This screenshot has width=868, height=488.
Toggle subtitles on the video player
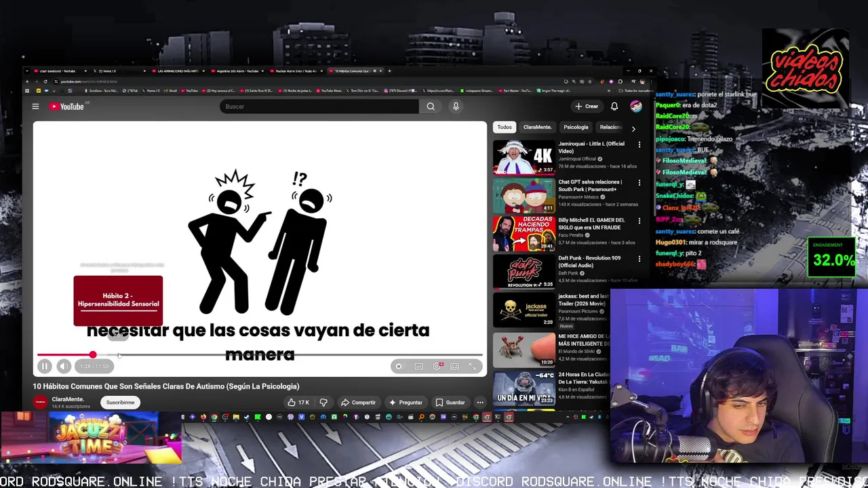click(x=418, y=366)
